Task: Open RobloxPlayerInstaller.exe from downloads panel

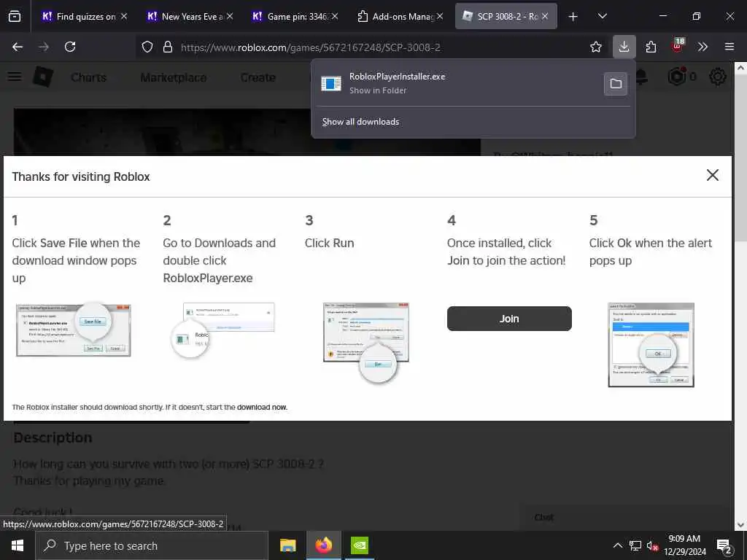Action: pos(457,83)
